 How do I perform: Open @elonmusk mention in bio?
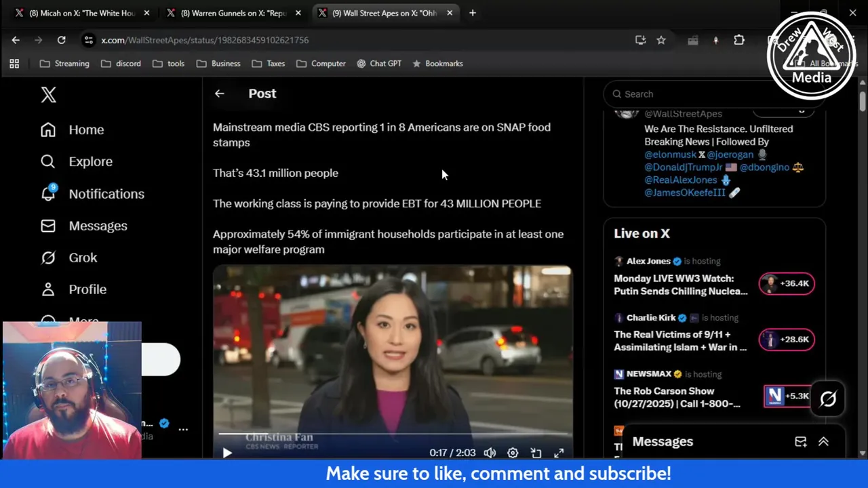[x=670, y=155]
